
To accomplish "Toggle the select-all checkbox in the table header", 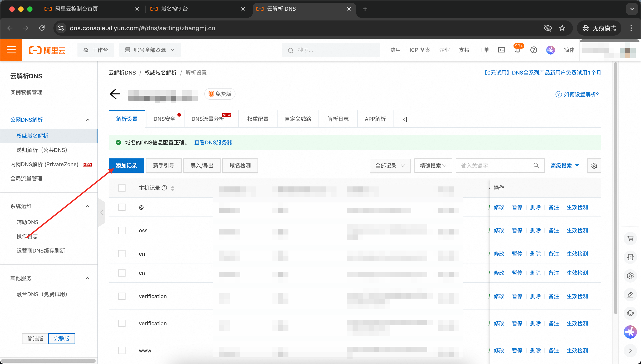I will click(x=122, y=188).
